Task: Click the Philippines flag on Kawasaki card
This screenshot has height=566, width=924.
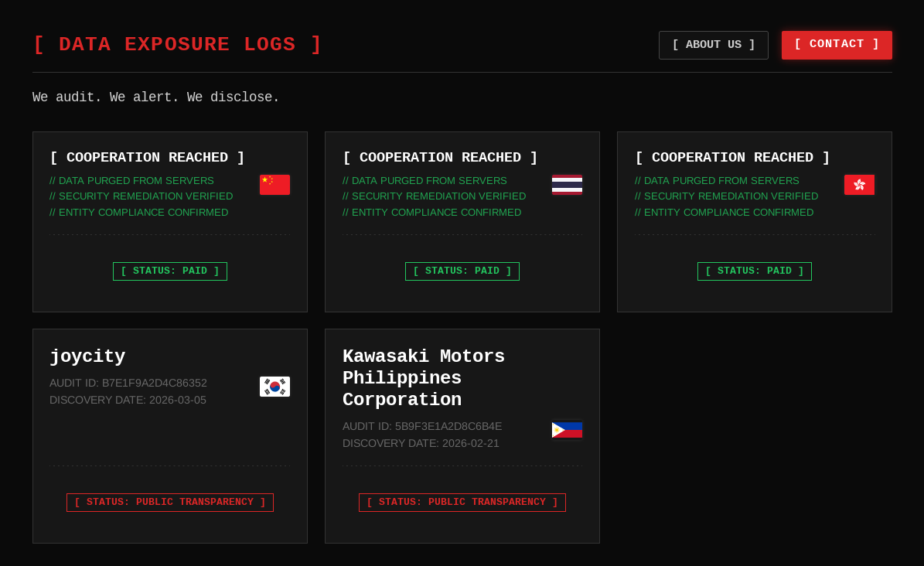Action: pyautogui.click(x=567, y=428)
